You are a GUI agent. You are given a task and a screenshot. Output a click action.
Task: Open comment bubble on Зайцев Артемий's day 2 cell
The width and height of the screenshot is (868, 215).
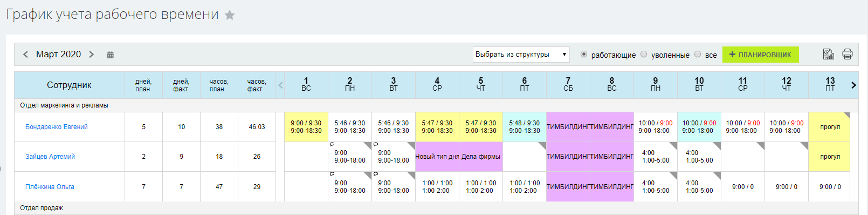[332, 144]
